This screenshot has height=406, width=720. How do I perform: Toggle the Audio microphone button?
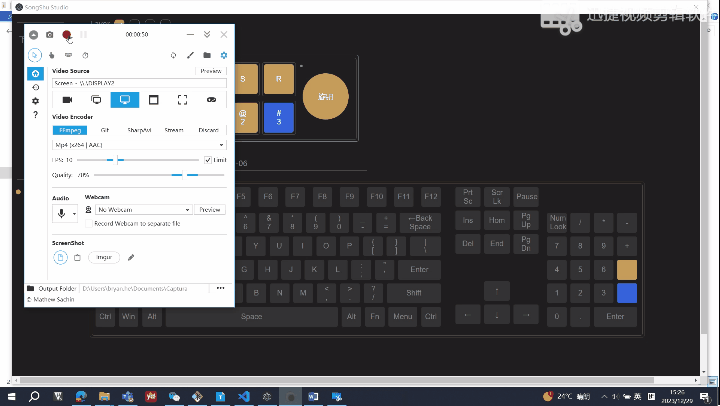(x=62, y=214)
